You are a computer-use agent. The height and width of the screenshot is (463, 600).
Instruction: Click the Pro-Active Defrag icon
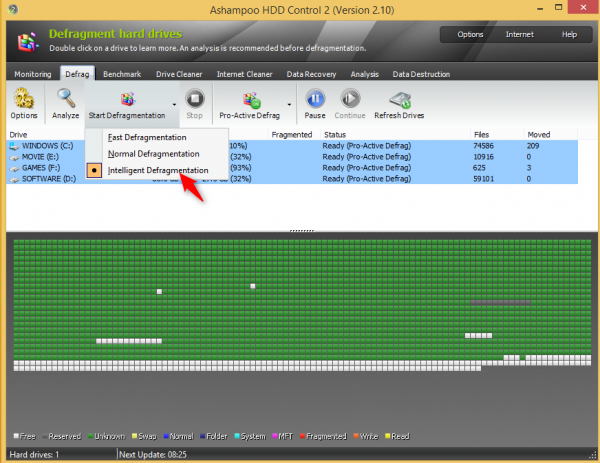(x=252, y=100)
